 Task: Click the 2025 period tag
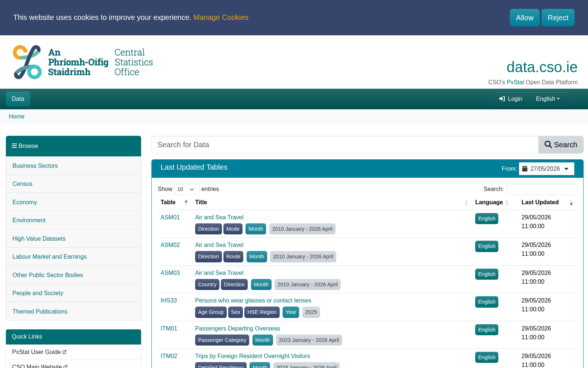pos(311,312)
